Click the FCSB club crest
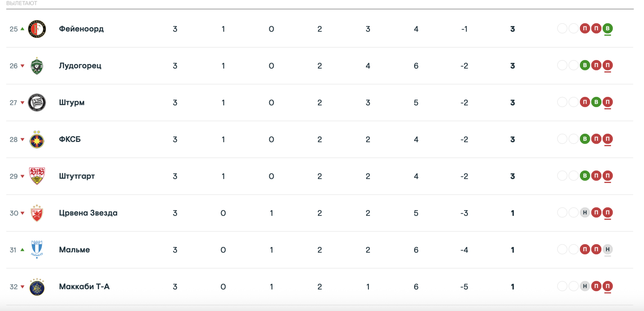The width and height of the screenshot is (644, 311). pyautogui.click(x=37, y=140)
